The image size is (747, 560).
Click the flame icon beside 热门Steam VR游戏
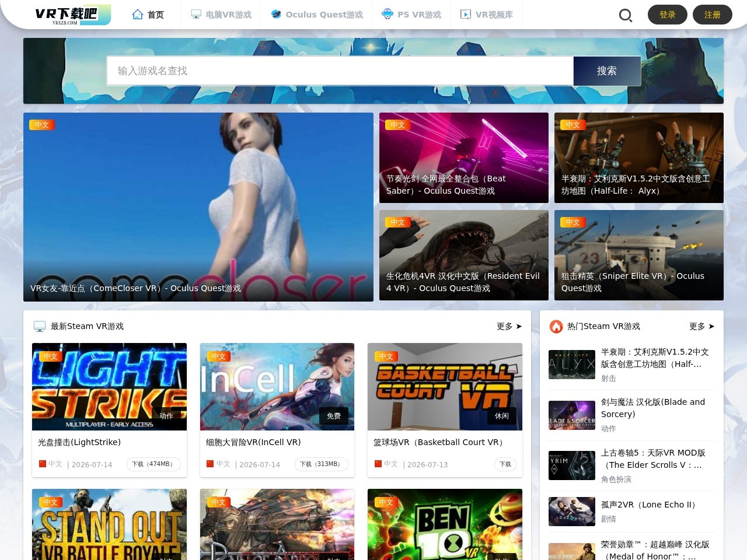[x=556, y=326]
